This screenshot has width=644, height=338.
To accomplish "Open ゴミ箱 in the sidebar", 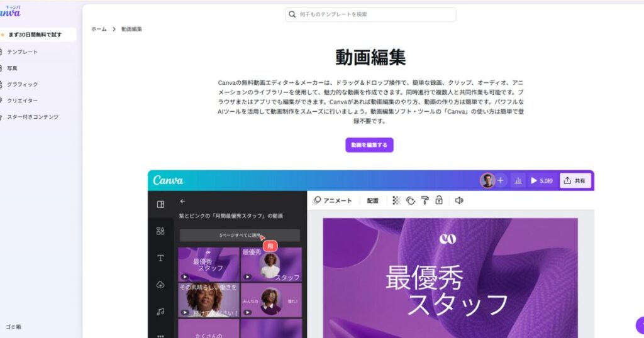I will pos(13,327).
